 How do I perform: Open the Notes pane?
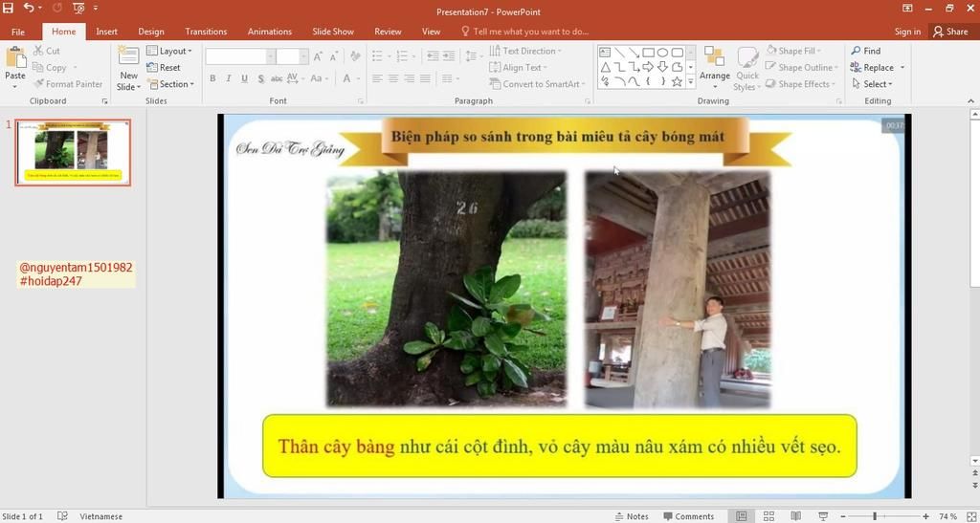click(x=632, y=516)
